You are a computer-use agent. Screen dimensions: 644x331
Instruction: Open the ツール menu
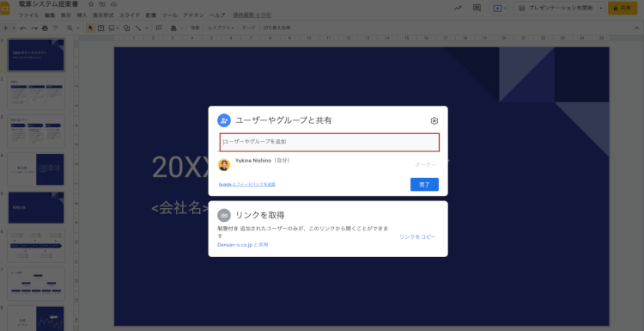(170, 15)
